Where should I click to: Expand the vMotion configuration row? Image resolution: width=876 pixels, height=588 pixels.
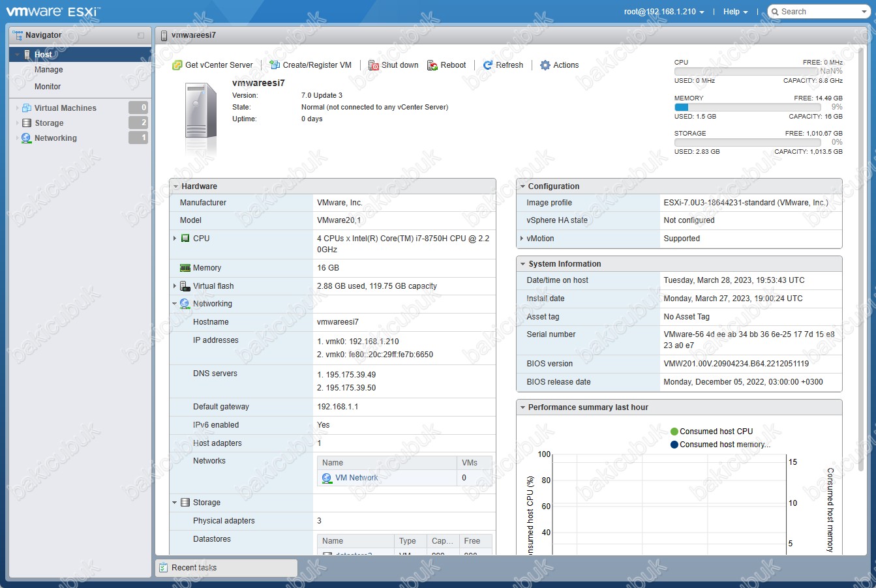[x=522, y=239]
